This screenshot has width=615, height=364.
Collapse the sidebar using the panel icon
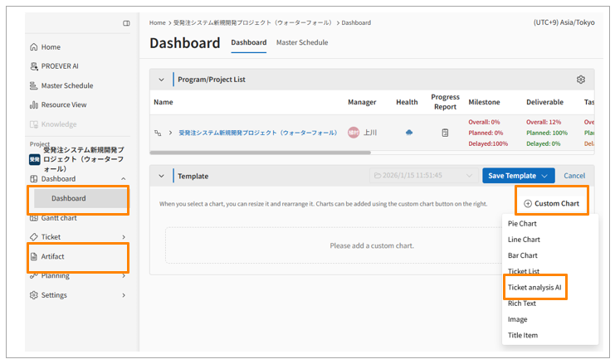pos(126,23)
